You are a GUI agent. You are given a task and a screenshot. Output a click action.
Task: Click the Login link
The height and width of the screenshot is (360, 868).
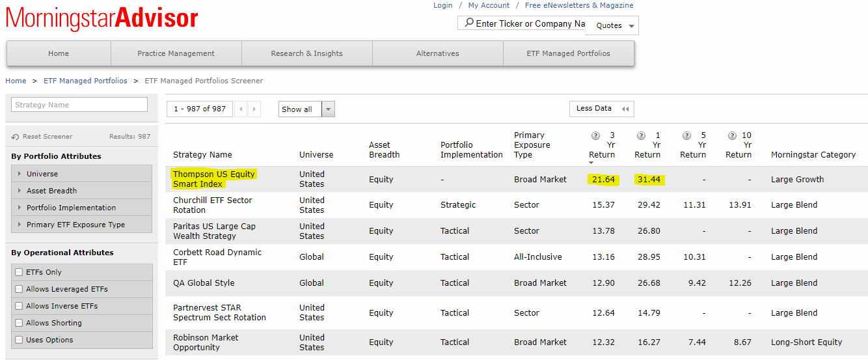click(x=442, y=5)
